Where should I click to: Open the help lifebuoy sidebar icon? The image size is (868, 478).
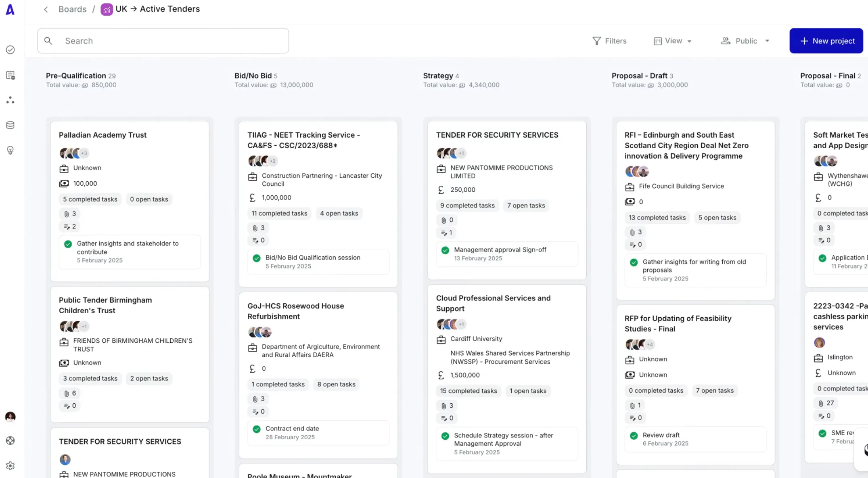coord(10,440)
